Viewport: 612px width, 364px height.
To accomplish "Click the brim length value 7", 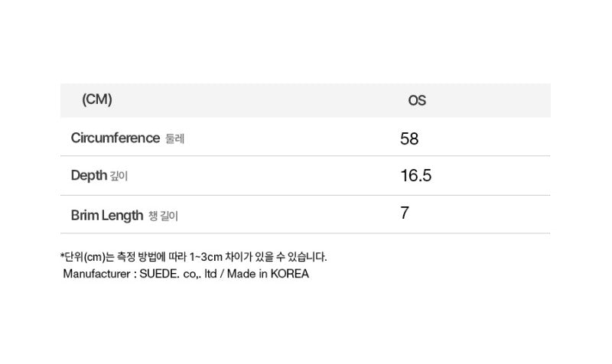I will pyautogui.click(x=405, y=213).
